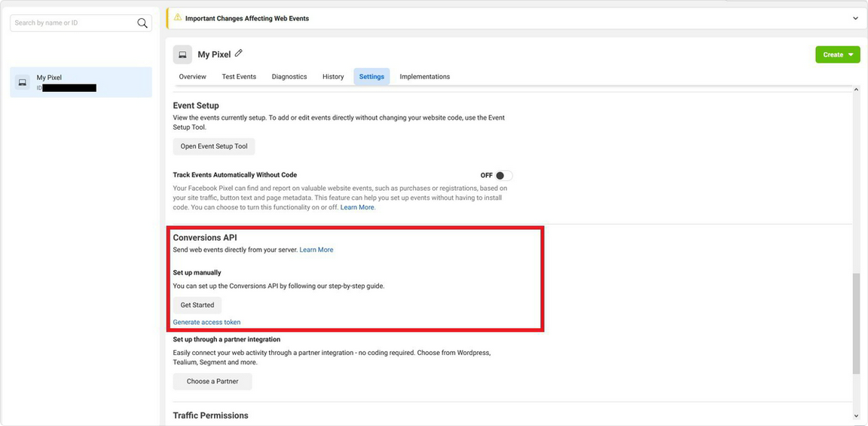Click the warning triangle icon in banner
Screen dimensions: 868x426
point(179,18)
